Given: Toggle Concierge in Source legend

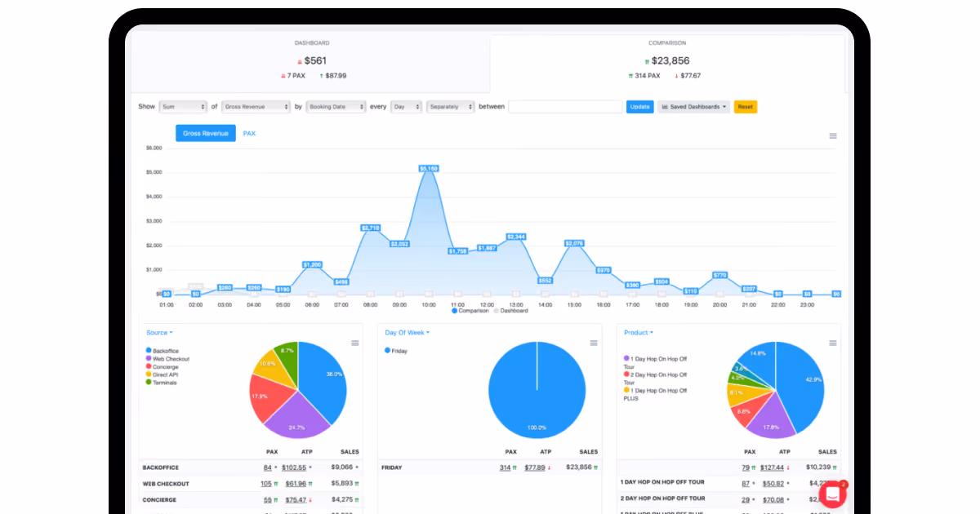Looking at the screenshot, I should click(x=163, y=367).
